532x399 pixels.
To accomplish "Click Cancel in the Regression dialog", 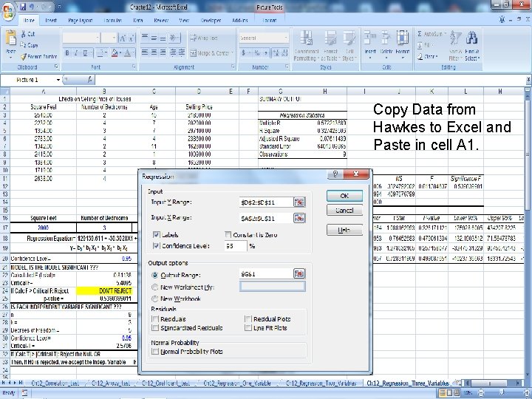I will pyautogui.click(x=344, y=211).
